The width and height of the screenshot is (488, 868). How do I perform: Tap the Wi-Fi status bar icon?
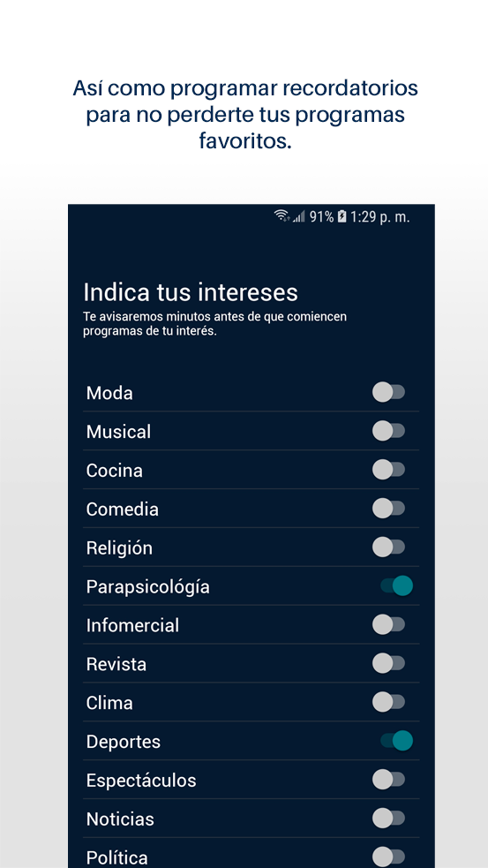point(282,215)
